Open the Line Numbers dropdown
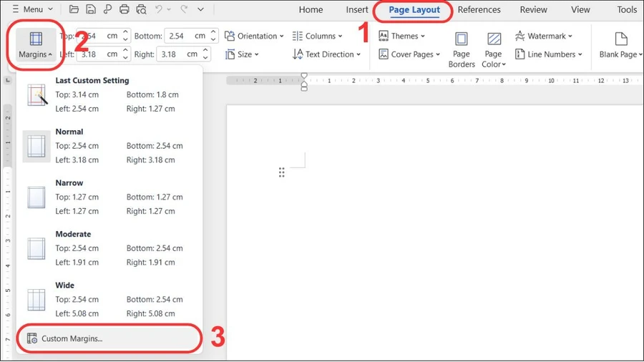 click(548, 54)
